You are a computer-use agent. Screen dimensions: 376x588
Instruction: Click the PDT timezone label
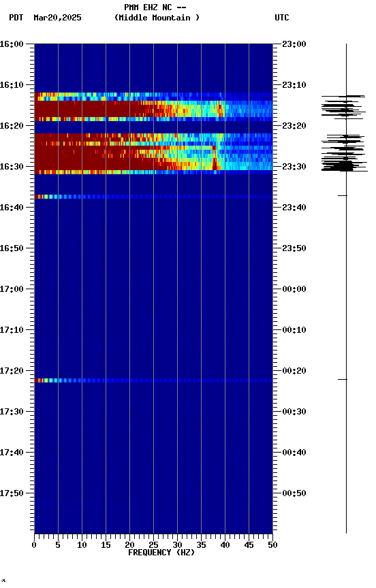16,18
